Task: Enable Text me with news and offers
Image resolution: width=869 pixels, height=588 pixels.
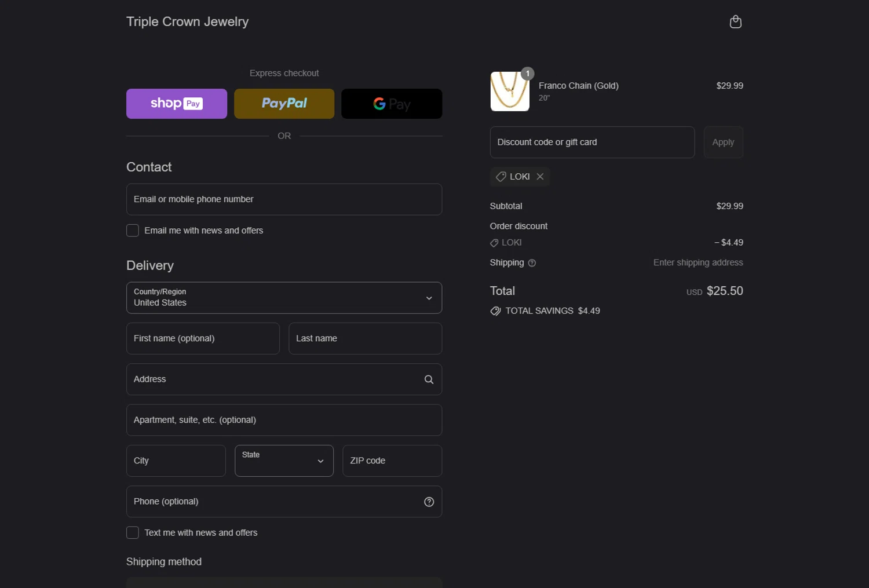Action: tap(133, 533)
